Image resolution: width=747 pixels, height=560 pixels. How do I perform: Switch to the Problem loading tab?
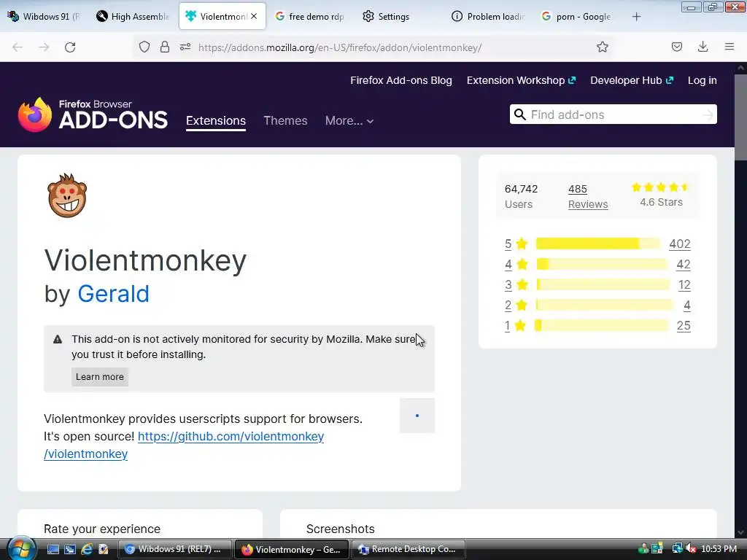489,17
